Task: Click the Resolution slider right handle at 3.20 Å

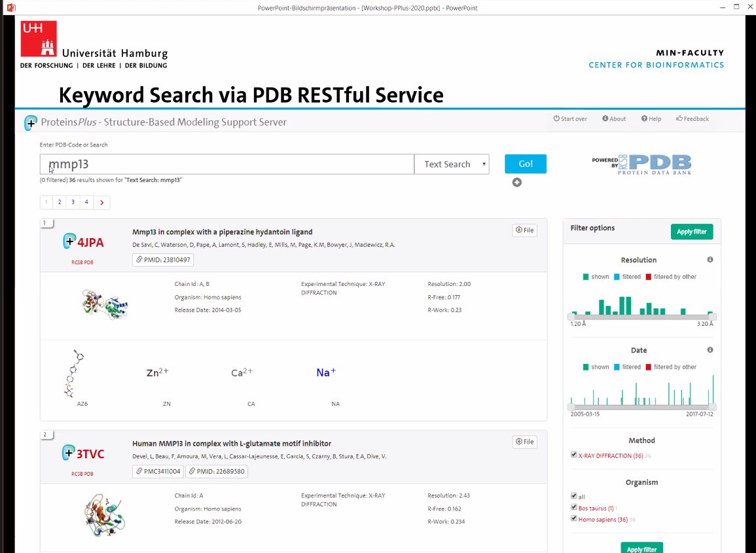Action: tap(713, 317)
